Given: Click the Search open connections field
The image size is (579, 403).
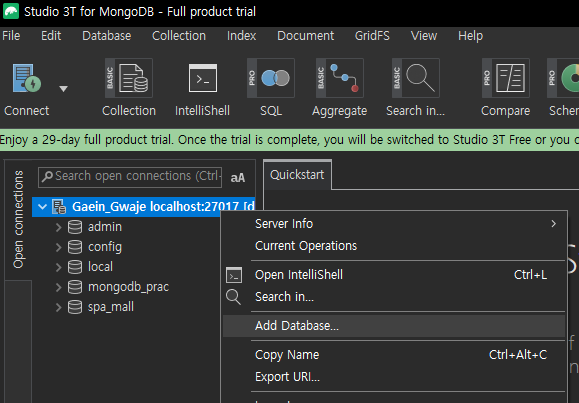Looking at the screenshot, I should pos(130,177).
